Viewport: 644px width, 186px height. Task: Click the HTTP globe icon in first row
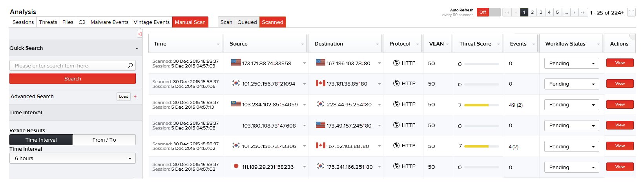[x=396, y=63]
